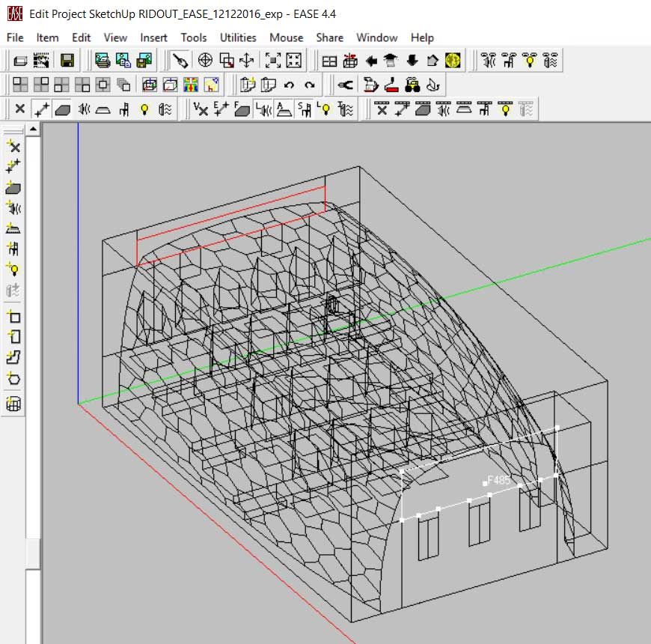Viewport: 651px width, 644px height.
Task: Toggle face labels F icon
Action: (242, 109)
